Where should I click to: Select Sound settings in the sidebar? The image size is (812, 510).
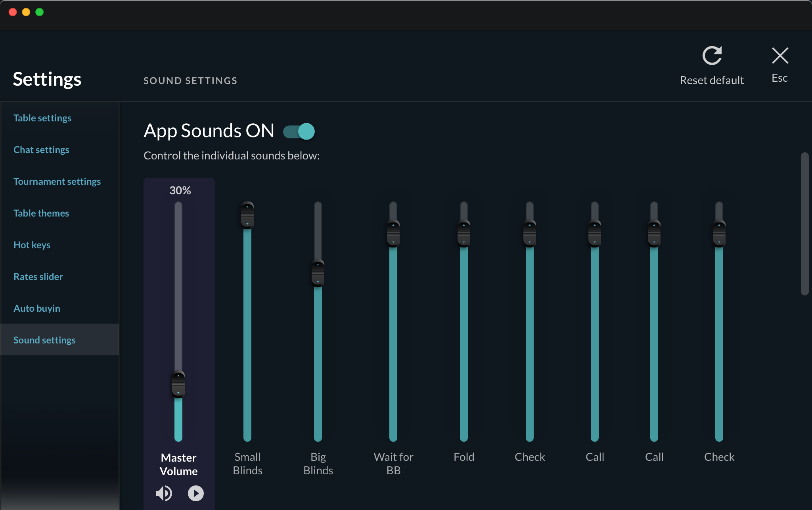60,339
